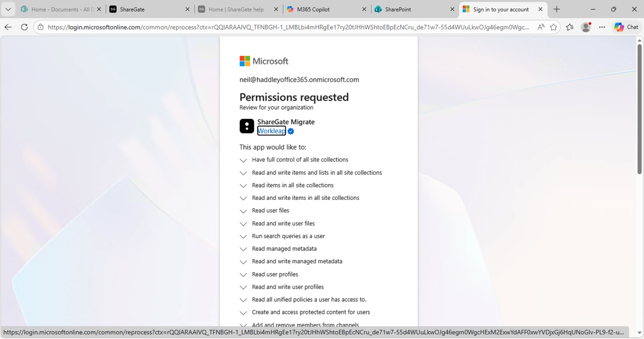This screenshot has height=339, width=644.
Task: Close the M365 Copilot tab
Action: pos(364,9)
